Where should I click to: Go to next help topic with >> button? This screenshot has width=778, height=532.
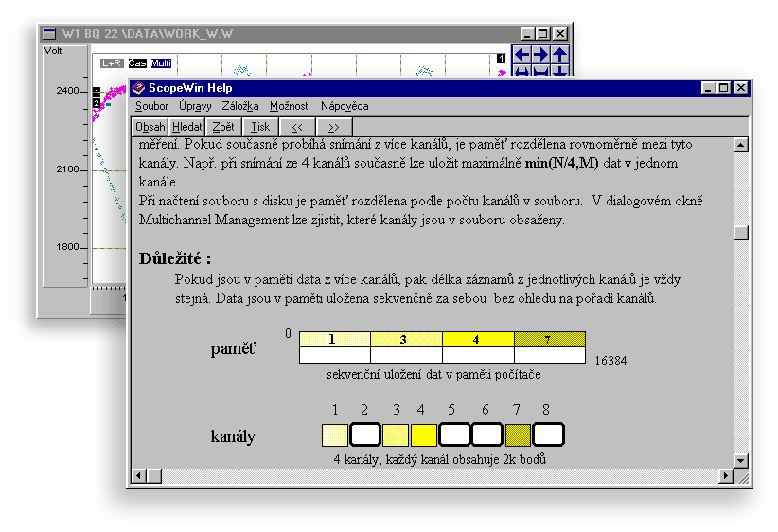pos(334,127)
